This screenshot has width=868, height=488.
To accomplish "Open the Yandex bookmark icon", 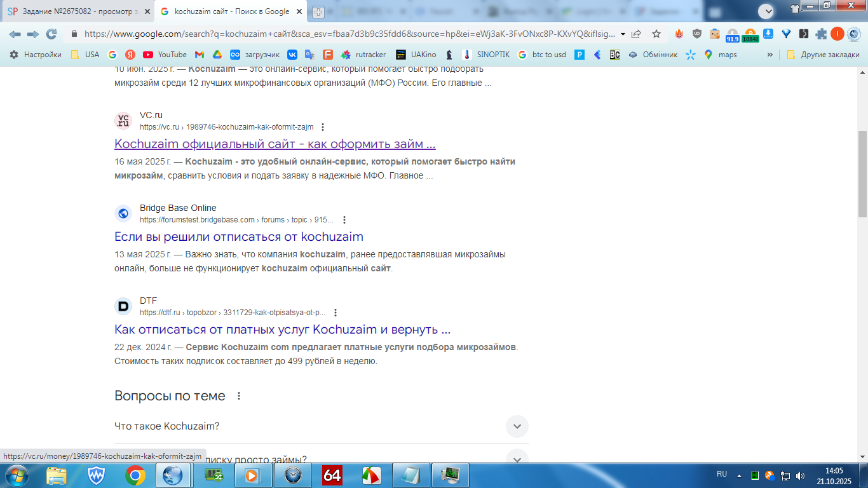I will [x=130, y=55].
